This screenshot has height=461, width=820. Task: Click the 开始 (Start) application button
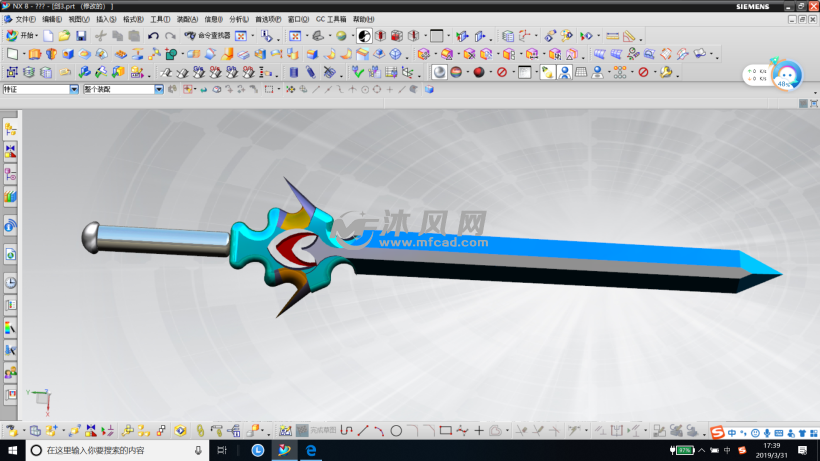(21, 36)
